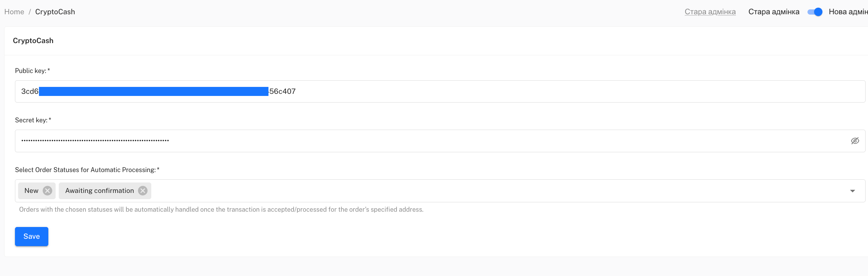Open the underlined Стара адмінка link
Screen dimensions: 868x276
(x=710, y=12)
